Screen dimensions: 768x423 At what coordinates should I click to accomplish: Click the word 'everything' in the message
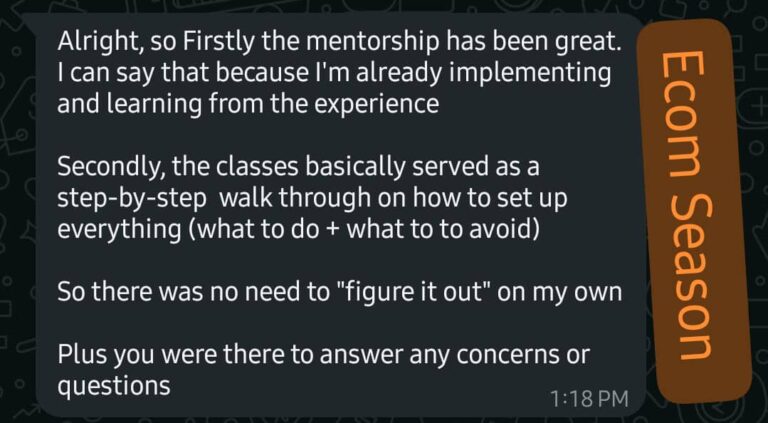pyautogui.click(x=119, y=230)
